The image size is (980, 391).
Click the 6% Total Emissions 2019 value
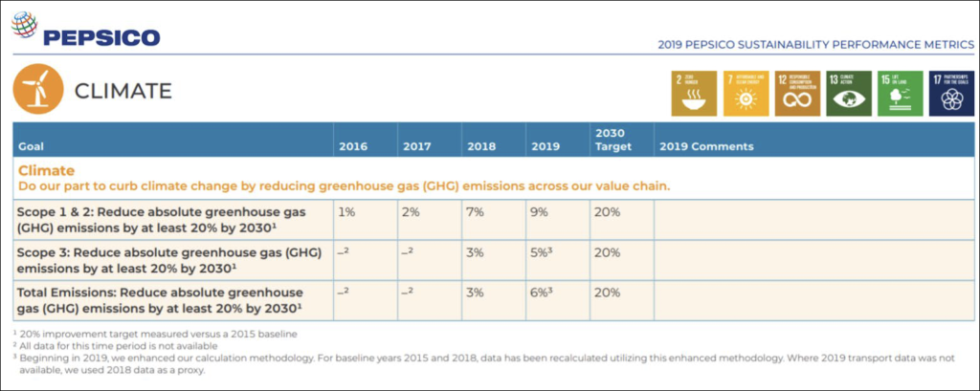click(539, 293)
